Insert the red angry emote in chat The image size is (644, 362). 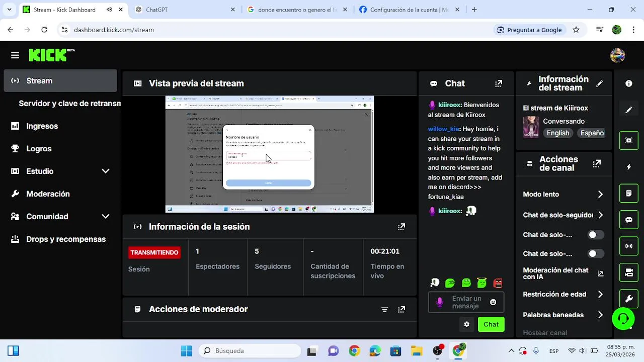[x=498, y=283]
